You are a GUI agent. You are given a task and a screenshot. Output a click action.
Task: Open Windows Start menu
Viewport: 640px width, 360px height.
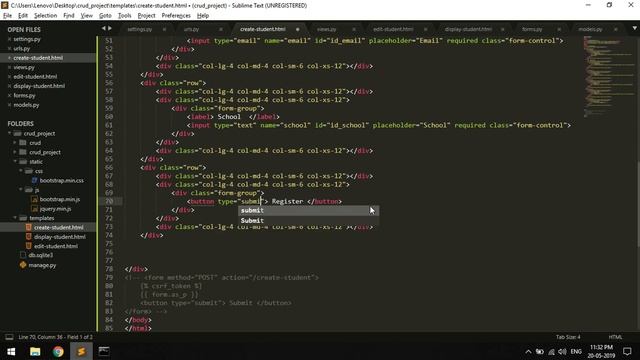tap(11, 351)
